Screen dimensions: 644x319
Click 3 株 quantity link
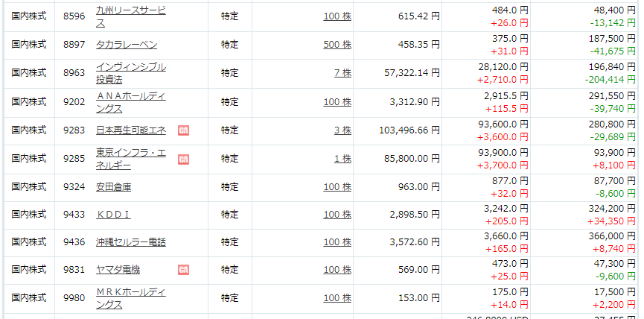pyautogui.click(x=342, y=130)
